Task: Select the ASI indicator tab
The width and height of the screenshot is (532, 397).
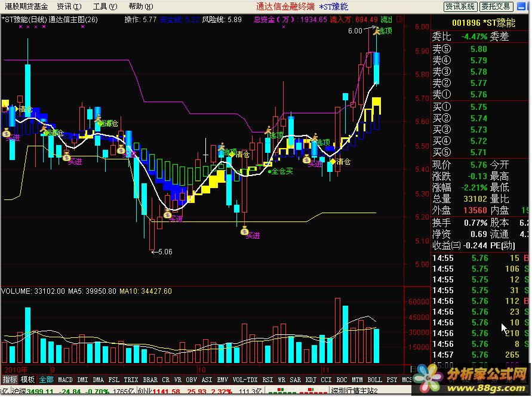Action: (x=207, y=380)
